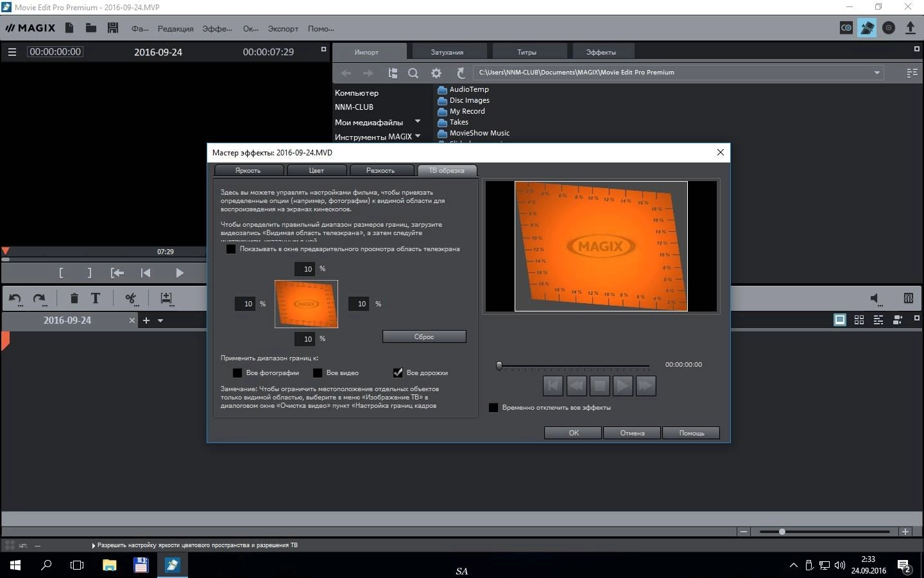
Task: Play the preview monitor video
Action: [x=180, y=273]
